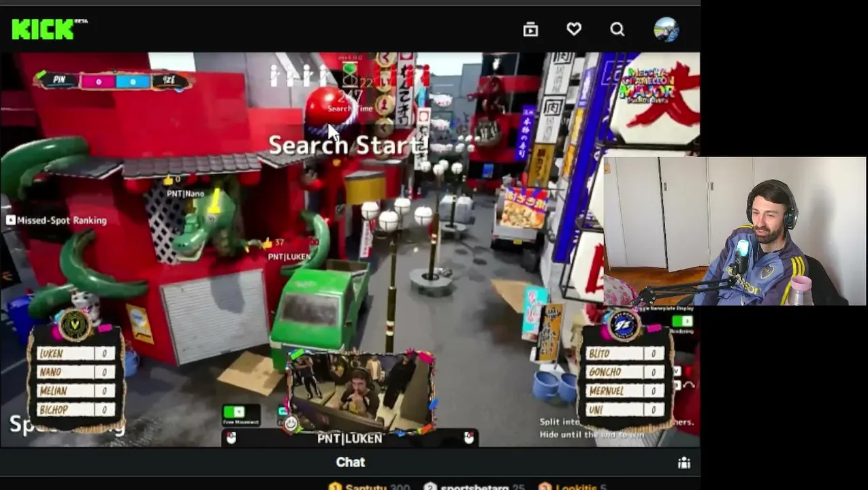The width and height of the screenshot is (868, 490).
Task: Click the PNT|LUKEN spectated player name
Action: (x=349, y=438)
